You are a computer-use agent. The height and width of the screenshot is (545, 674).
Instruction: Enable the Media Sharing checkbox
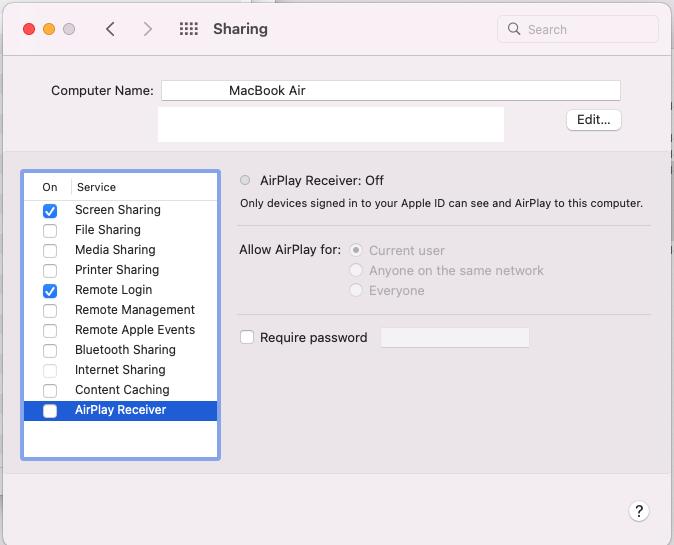[50, 251]
